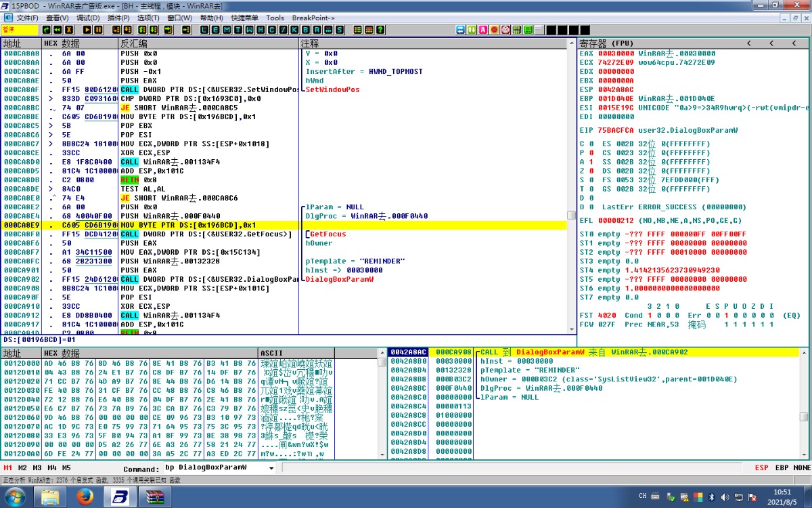Viewport: 812px width, 508px height.
Task: Switch to memory dump tab M2
Action: click(23, 467)
